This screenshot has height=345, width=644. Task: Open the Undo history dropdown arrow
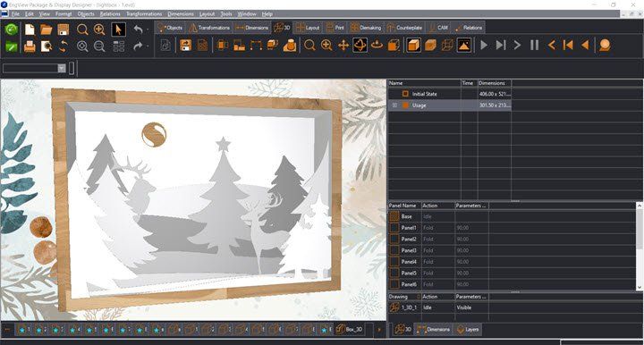click(148, 29)
